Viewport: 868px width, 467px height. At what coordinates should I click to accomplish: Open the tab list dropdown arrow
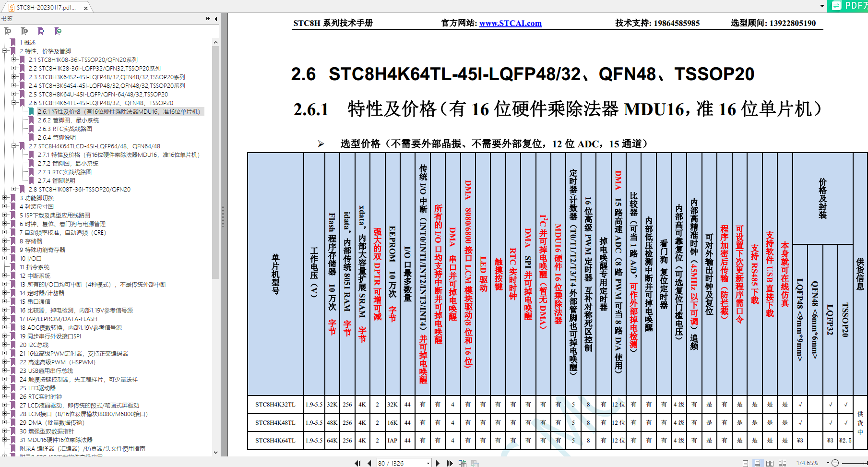pos(822,6)
